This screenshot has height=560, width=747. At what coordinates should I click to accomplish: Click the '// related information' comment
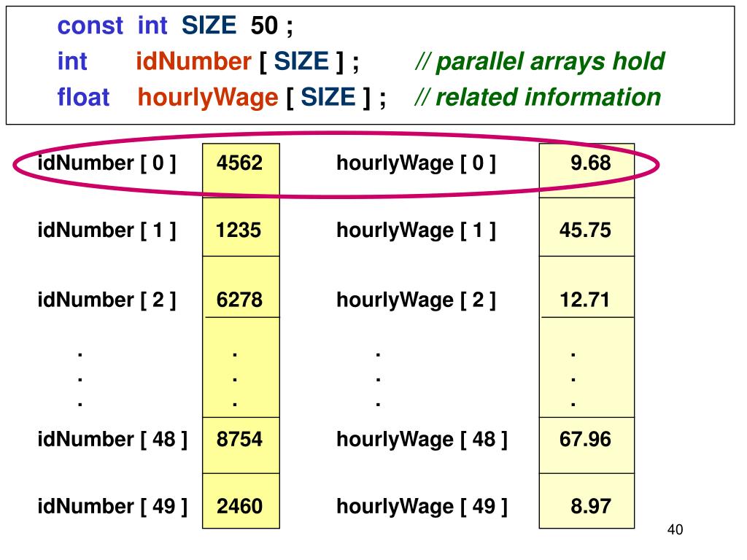point(538,97)
